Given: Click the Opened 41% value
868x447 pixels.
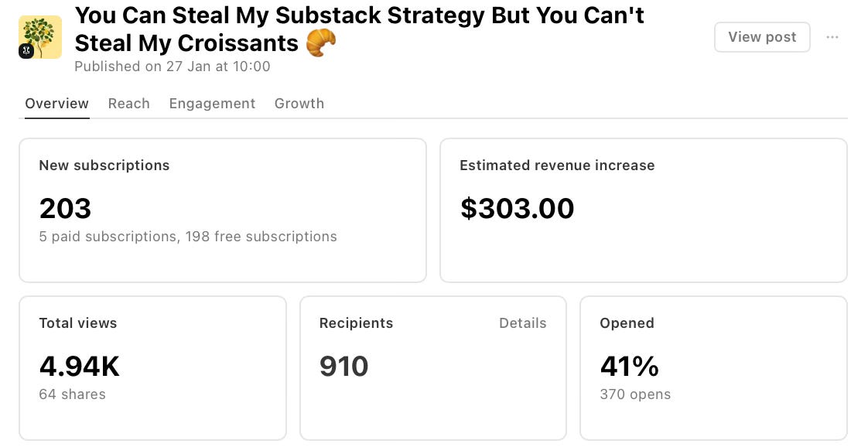Looking at the screenshot, I should tap(630, 367).
